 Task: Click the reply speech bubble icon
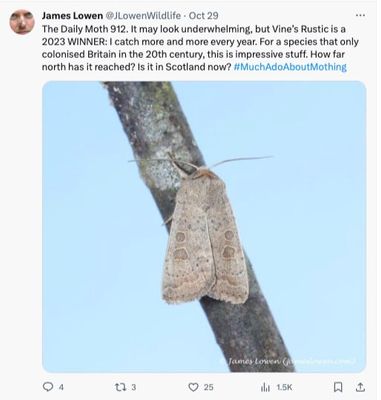[x=48, y=387]
